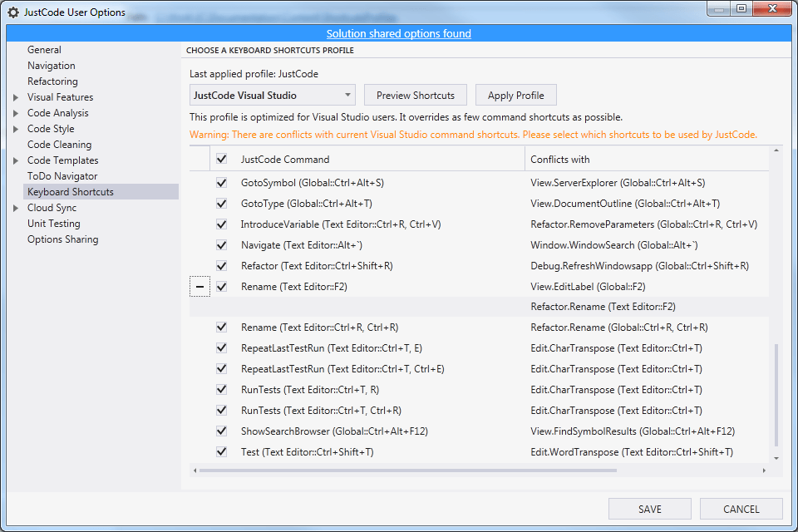798x532 pixels.
Task: Toggle the RunTests (Ctrl+T, R) checkbox
Action: click(221, 390)
